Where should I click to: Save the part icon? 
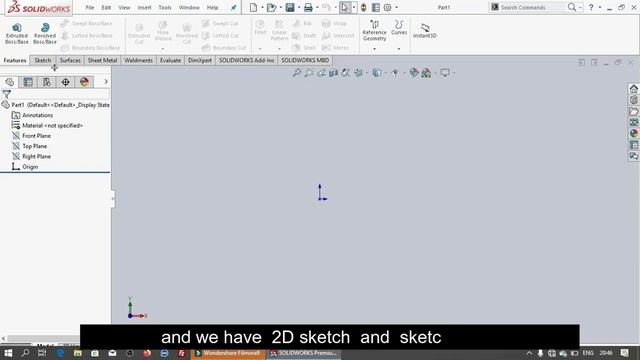[x=290, y=7]
